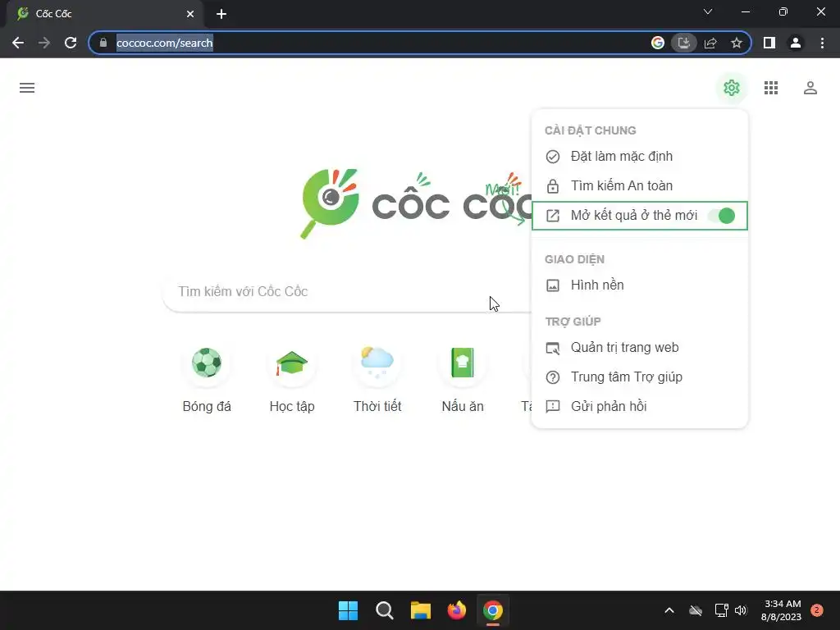
Task: Open the Học tập study shortcut
Action: click(292, 379)
